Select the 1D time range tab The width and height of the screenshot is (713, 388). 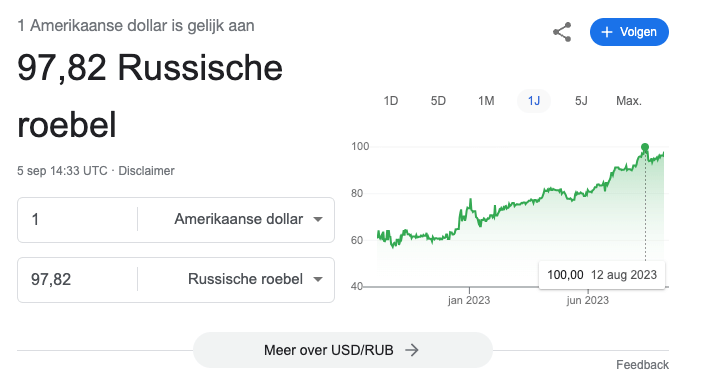[391, 101]
